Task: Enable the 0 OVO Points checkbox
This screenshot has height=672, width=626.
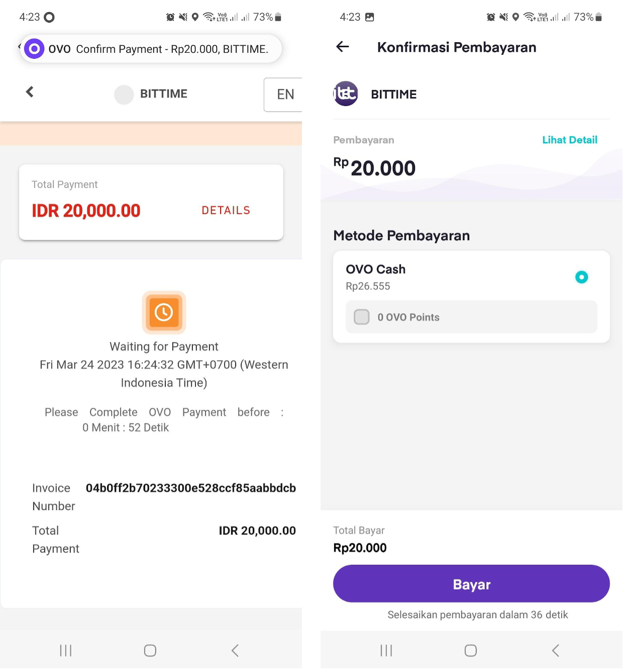Action: pos(362,317)
